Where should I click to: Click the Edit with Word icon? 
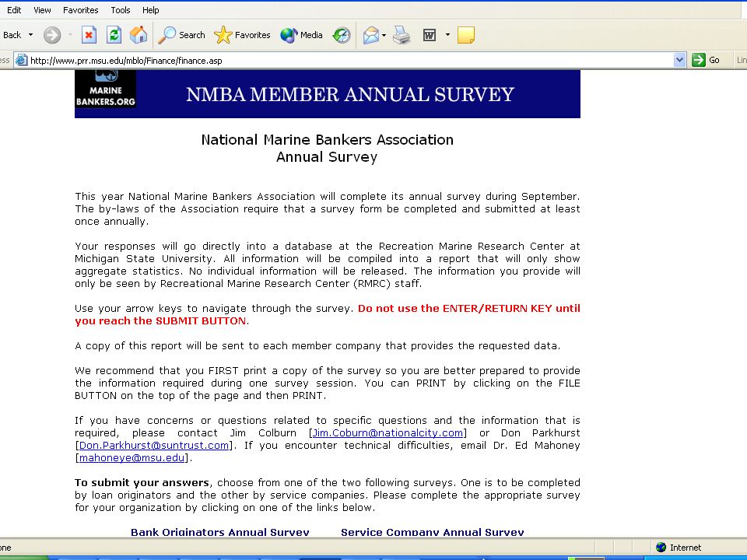430,35
